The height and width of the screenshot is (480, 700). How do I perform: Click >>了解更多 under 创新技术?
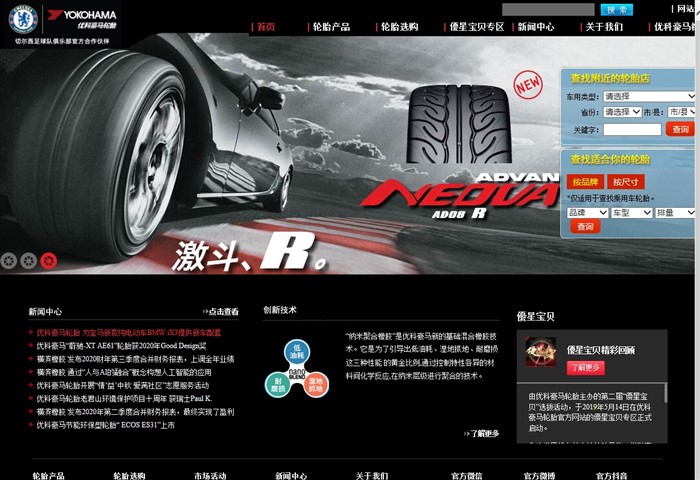click(481, 433)
